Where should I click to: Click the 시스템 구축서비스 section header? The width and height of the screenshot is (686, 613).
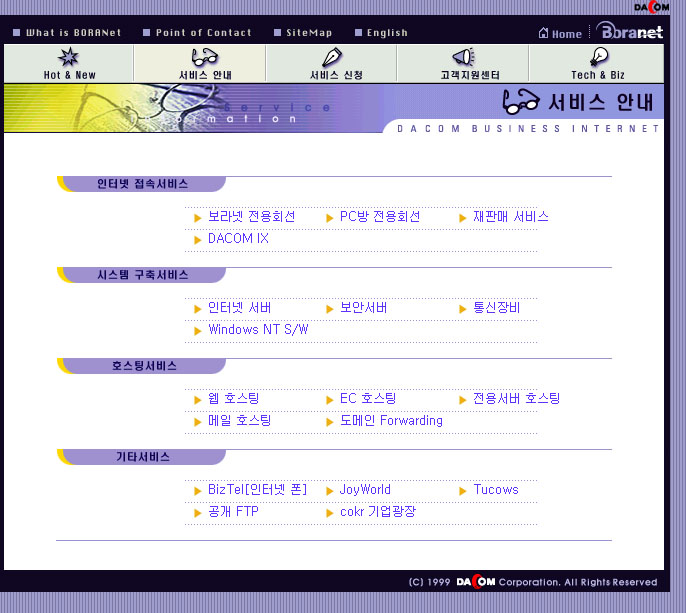[142, 275]
